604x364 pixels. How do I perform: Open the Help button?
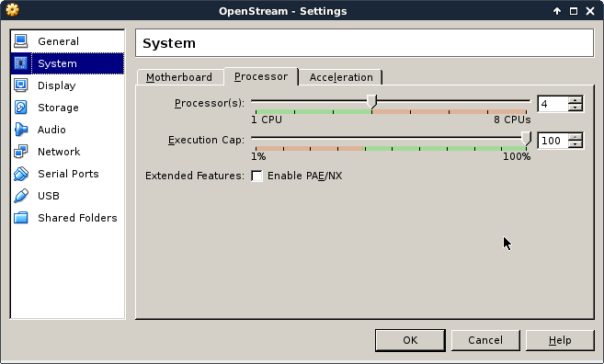point(560,340)
